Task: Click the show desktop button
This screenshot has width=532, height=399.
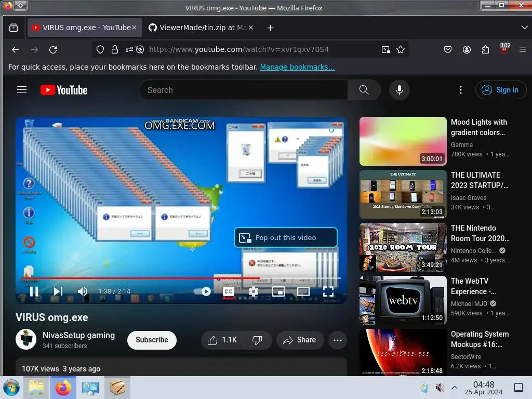Action: click(x=518, y=388)
